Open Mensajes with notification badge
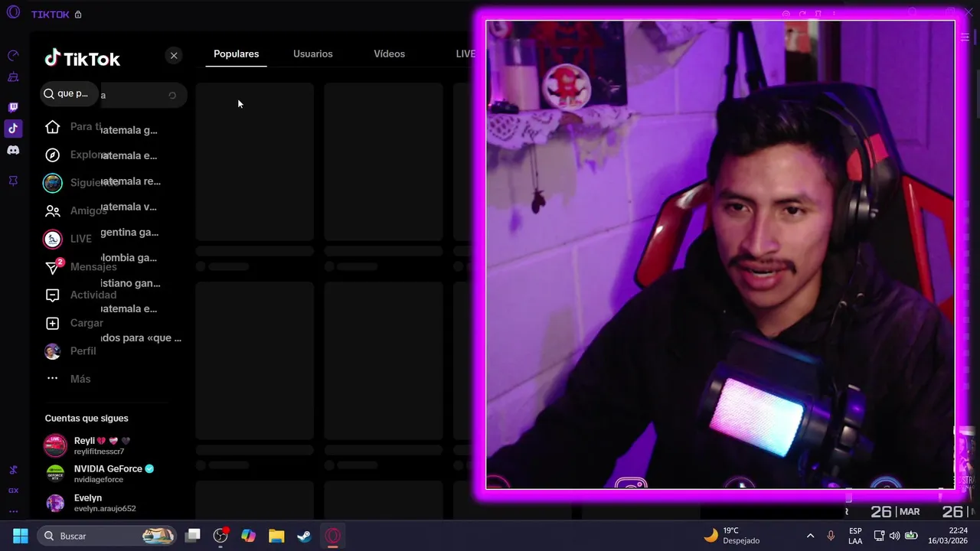Viewport: 980px width, 551px height. coord(80,267)
